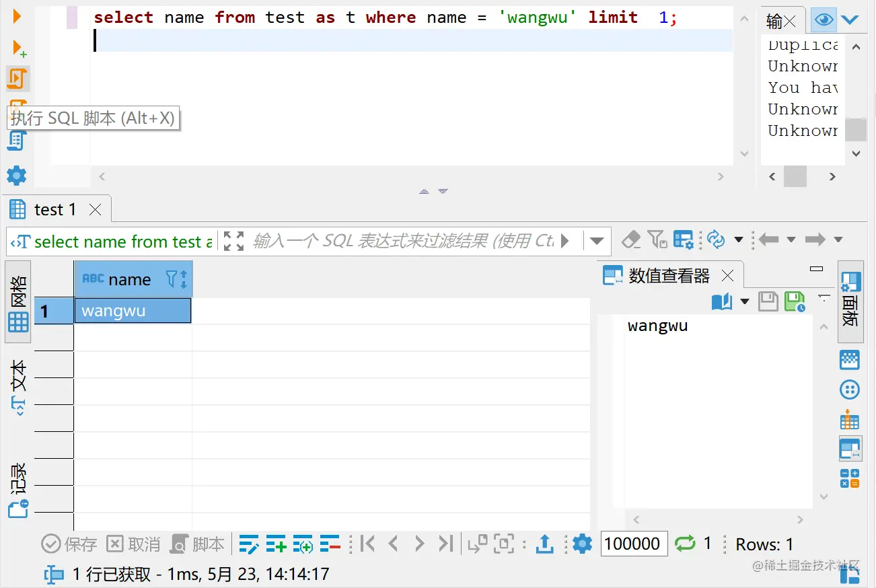Screen dimensions: 876x588
Task: Select row number 1 header
Action: pos(54,311)
